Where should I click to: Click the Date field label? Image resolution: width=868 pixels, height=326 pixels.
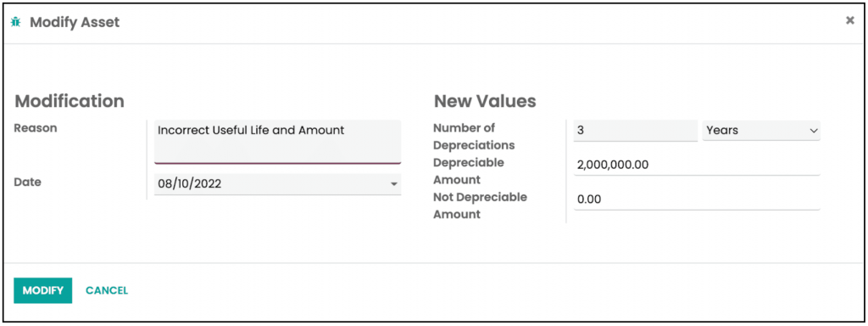tap(28, 182)
